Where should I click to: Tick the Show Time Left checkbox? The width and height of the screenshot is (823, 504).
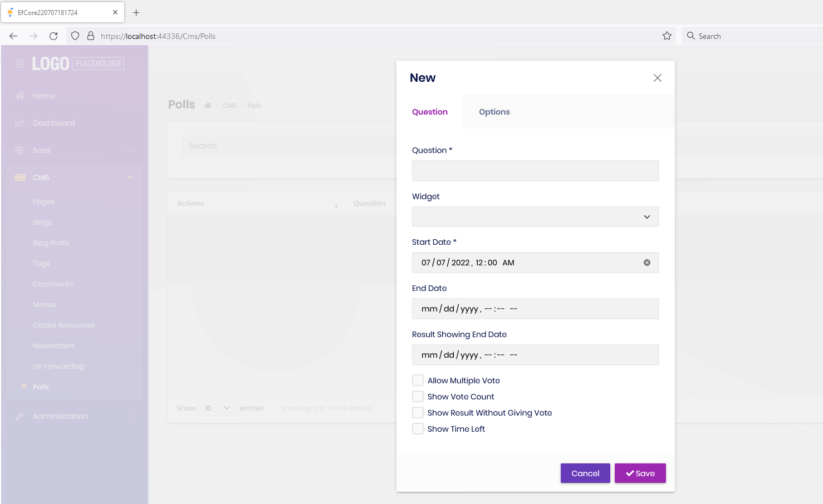(x=418, y=429)
